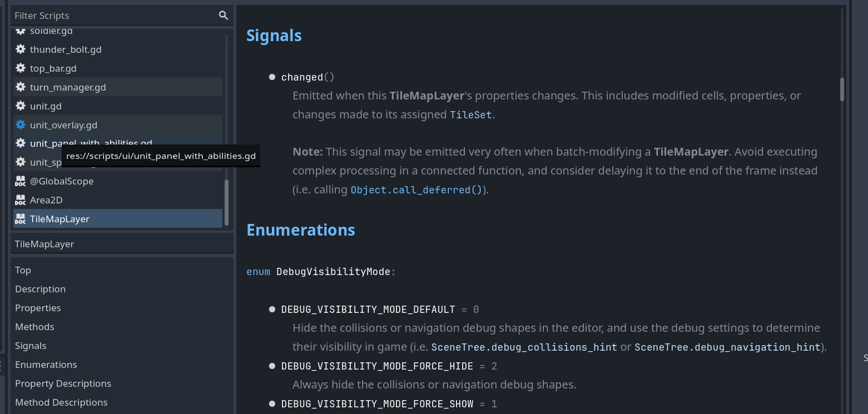Select the TileMapLayer documentation entry
Screen dimensions: 868x414
point(59,219)
